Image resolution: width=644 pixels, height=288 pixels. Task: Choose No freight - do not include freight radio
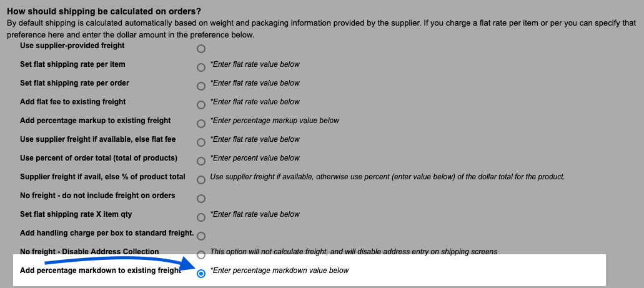[x=201, y=199]
